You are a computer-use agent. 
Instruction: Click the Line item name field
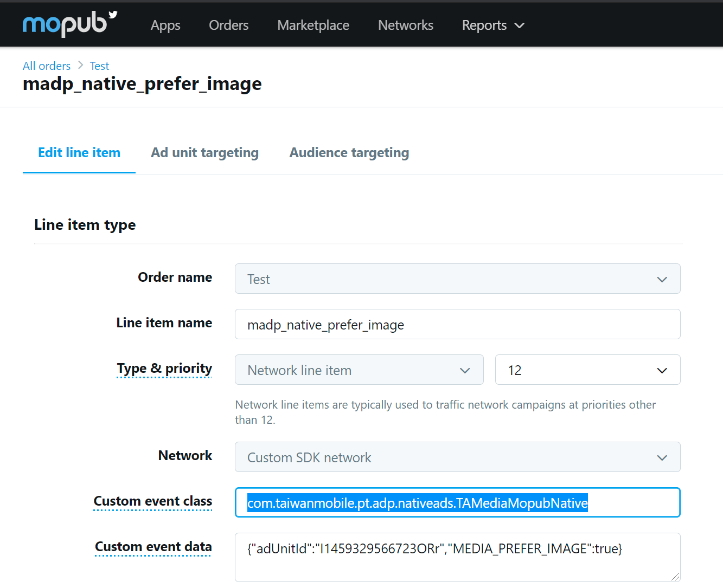click(458, 324)
